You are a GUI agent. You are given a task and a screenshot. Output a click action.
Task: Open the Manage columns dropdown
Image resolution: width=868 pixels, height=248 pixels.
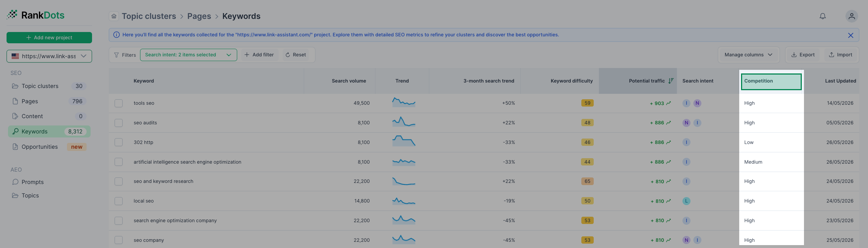pos(748,55)
